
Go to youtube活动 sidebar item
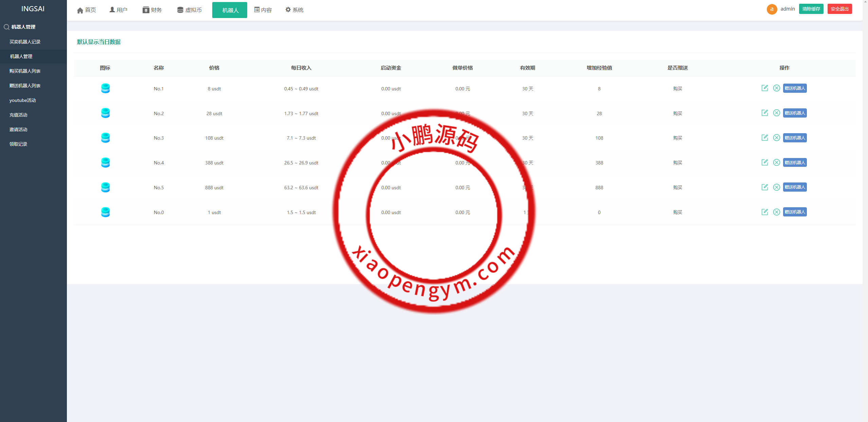coord(22,100)
